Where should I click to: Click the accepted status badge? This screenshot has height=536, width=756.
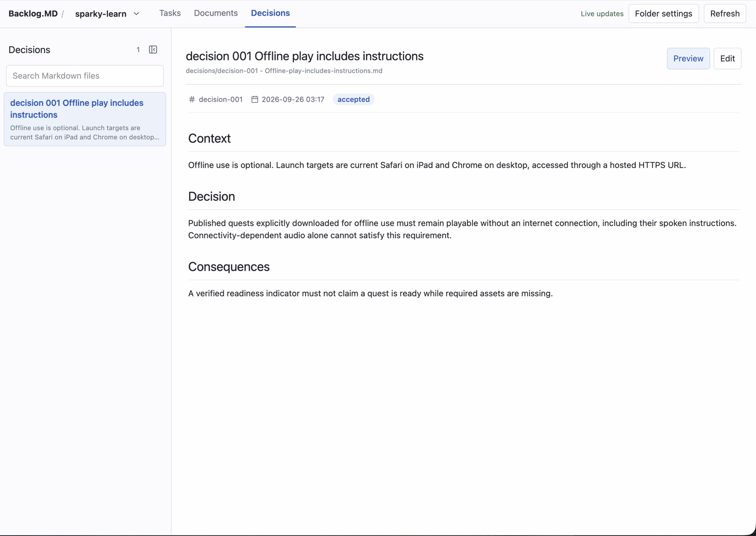click(x=353, y=99)
